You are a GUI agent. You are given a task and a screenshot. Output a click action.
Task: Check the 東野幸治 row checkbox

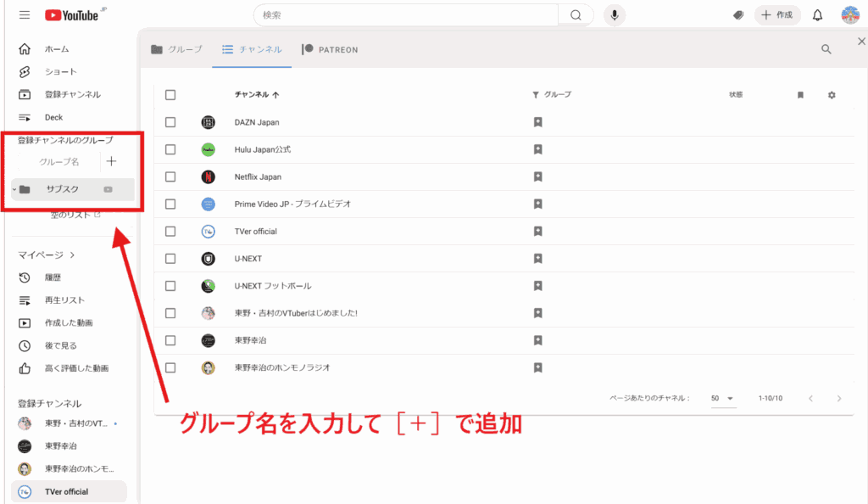coord(170,340)
